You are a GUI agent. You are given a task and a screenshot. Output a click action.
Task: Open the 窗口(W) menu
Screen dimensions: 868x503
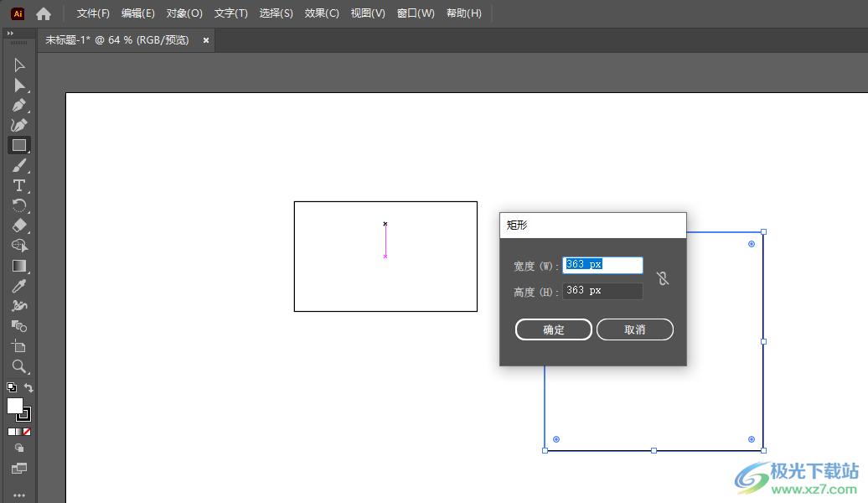416,13
